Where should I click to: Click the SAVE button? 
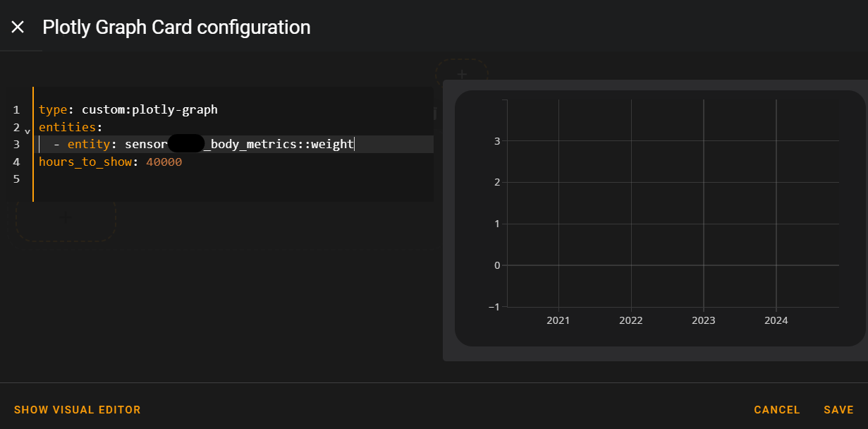838,409
